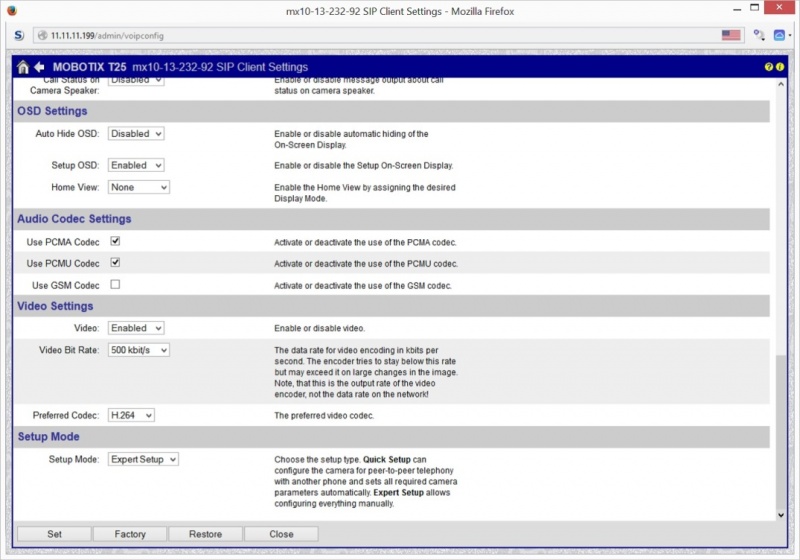This screenshot has height=560, width=800.
Task: Open the Video Bit Rate dropdown
Action: (x=139, y=350)
